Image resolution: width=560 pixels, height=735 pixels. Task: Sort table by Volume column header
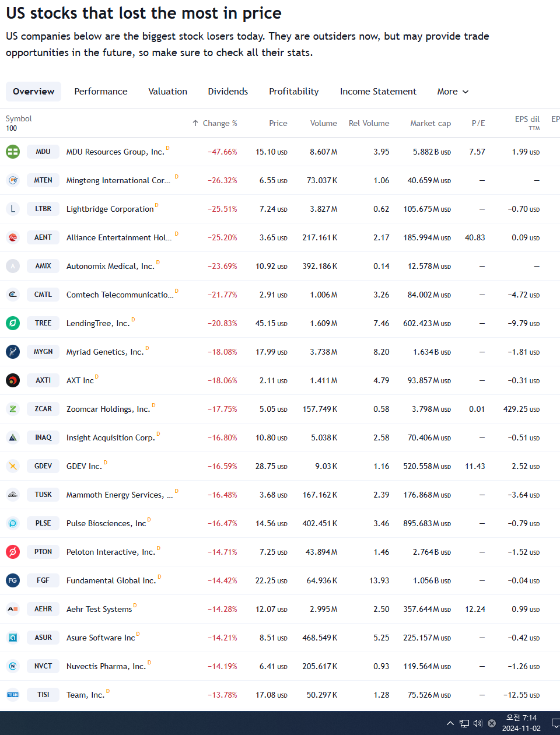point(324,123)
